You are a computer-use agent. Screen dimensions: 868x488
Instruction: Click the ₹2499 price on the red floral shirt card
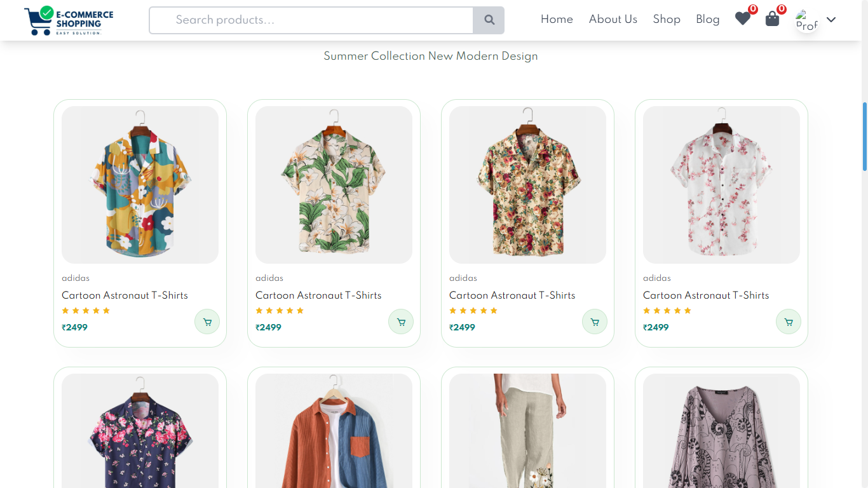(x=462, y=327)
